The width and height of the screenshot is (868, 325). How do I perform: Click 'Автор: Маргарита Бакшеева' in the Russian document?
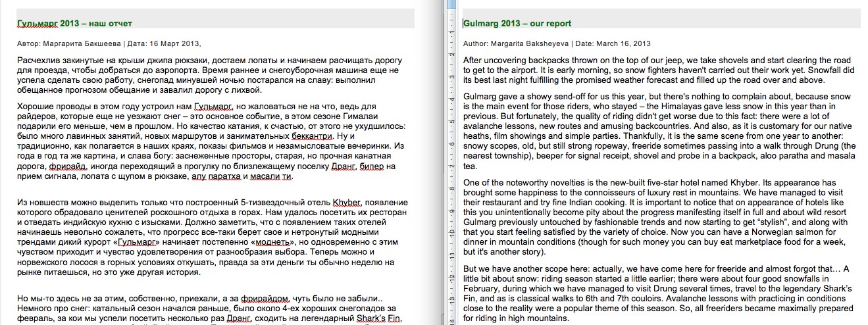coord(69,44)
